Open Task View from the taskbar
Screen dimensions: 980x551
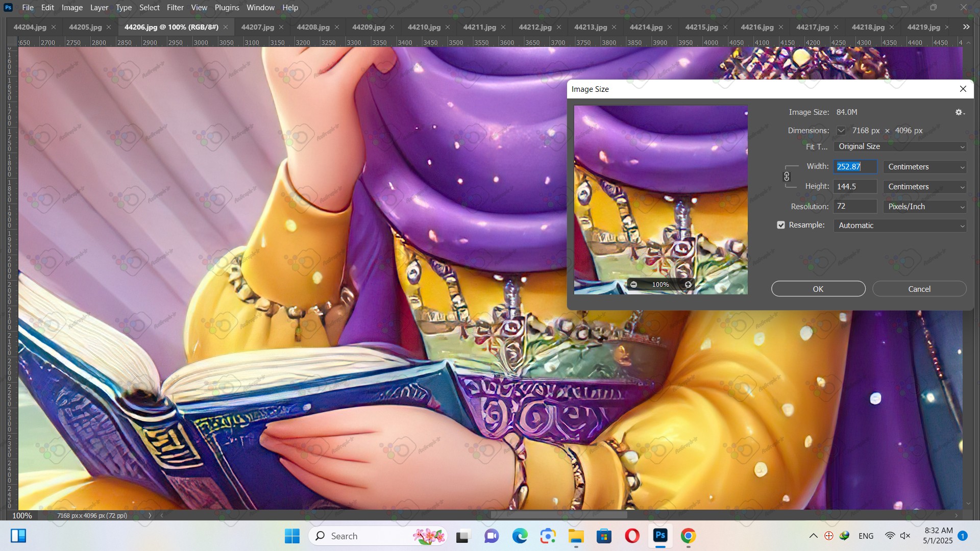[x=462, y=536]
